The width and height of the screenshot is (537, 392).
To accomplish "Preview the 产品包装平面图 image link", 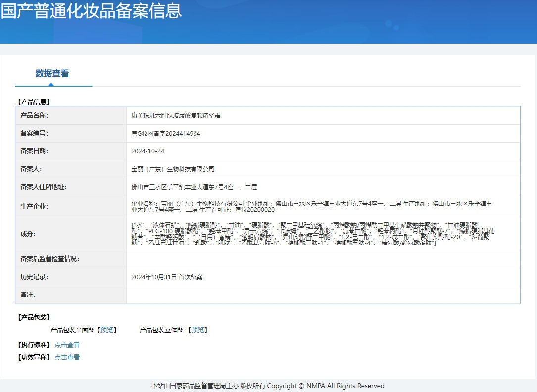I will pos(107,330).
